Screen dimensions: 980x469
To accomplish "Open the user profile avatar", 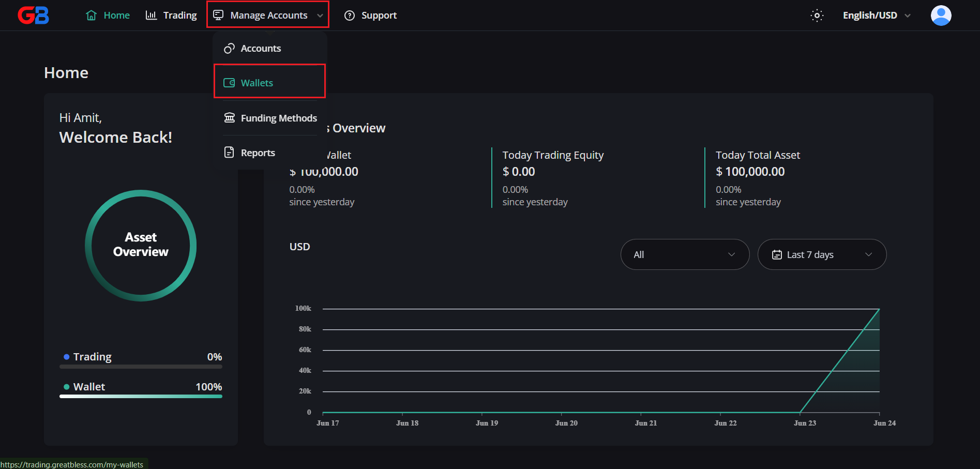I will pyautogui.click(x=941, y=16).
